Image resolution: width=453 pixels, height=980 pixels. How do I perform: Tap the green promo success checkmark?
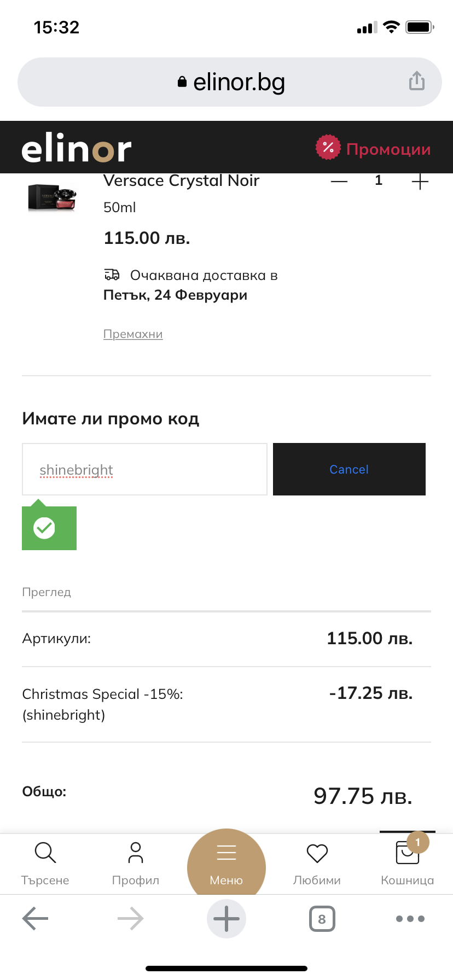pyautogui.click(x=44, y=528)
